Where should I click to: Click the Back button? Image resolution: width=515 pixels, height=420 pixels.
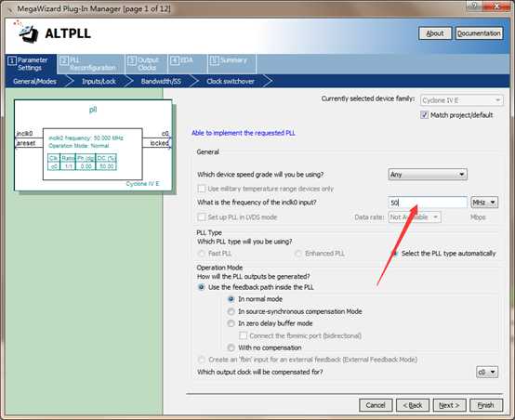click(413, 405)
